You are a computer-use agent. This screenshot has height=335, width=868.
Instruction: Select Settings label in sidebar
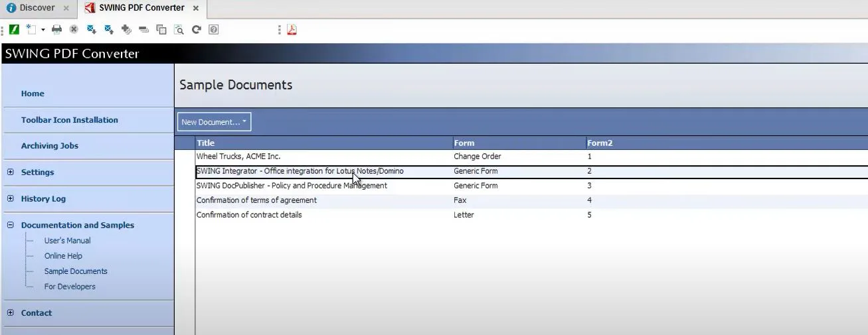point(37,172)
